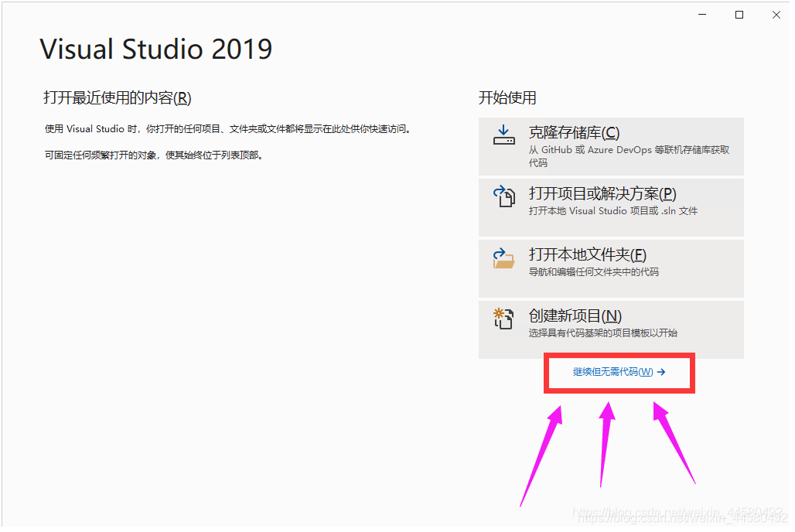Click the open local folder icon
The image size is (795, 532).
coord(504,258)
